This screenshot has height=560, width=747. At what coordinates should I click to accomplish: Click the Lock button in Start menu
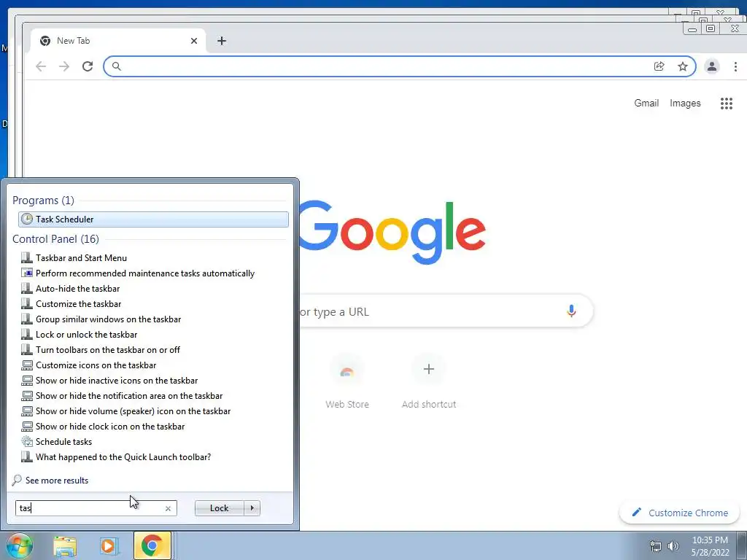[219, 508]
